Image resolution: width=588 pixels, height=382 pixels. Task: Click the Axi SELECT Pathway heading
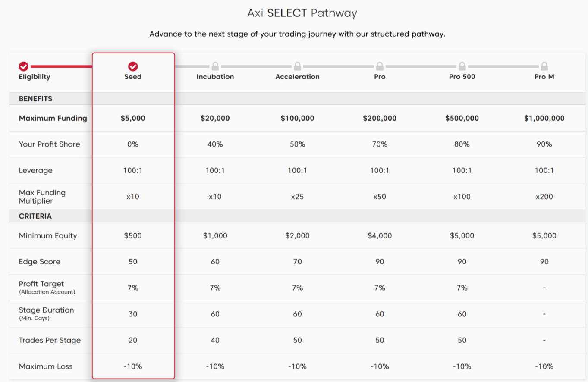pyautogui.click(x=302, y=13)
